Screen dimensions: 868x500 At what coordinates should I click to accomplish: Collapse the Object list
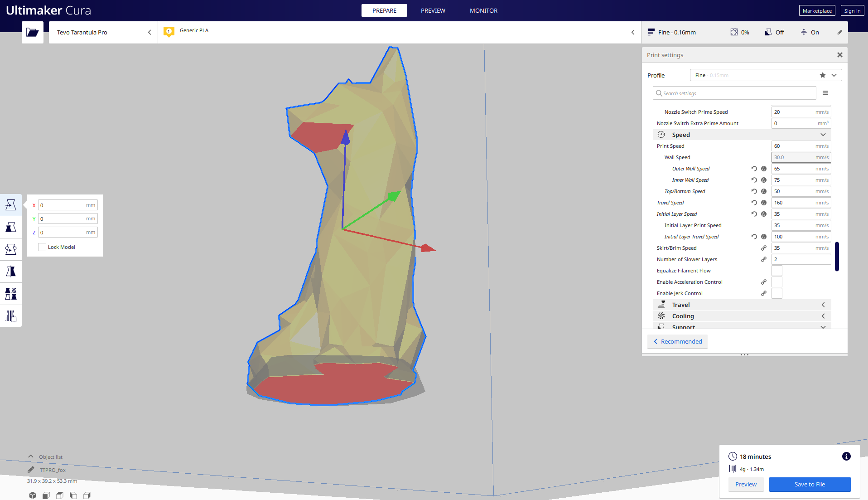[31, 456]
